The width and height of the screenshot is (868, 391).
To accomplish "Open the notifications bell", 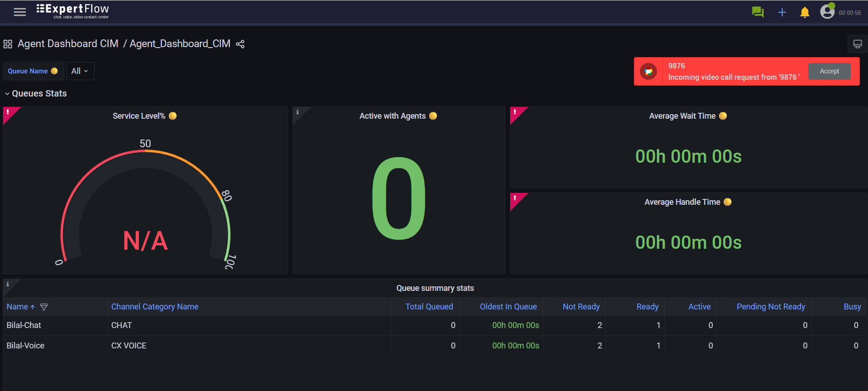I will pos(805,12).
